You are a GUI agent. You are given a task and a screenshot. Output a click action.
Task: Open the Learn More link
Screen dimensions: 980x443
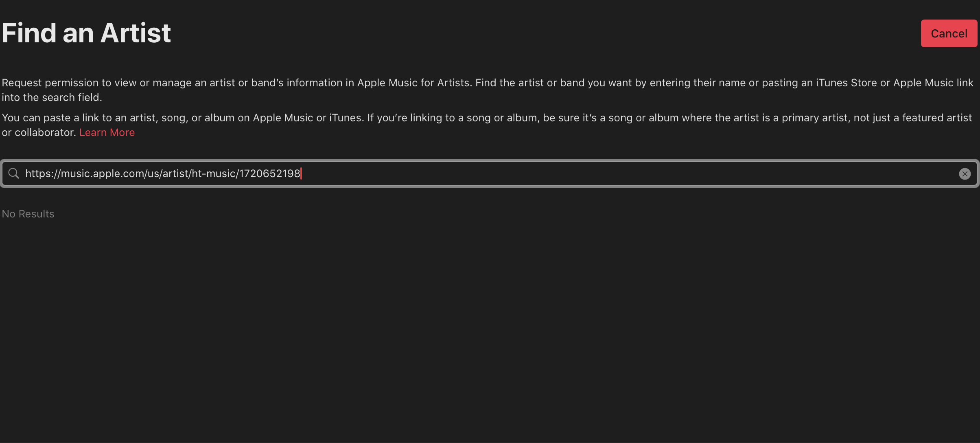[x=107, y=133]
